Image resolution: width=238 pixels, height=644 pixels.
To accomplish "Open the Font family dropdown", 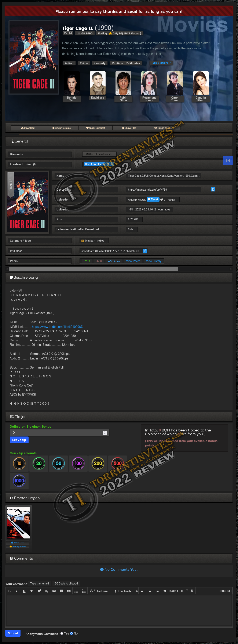I will pyautogui.click(x=128, y=591).
